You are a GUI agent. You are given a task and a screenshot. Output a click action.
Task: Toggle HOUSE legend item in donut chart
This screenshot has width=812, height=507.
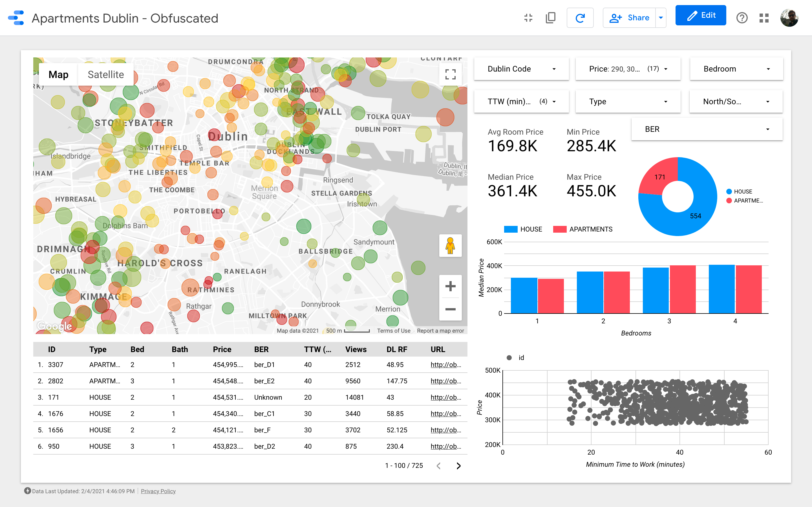739,192
